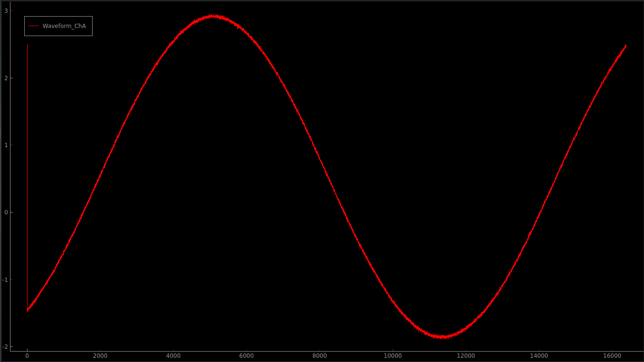Click the 1 tick label on y-axis
This screenshot has height=362, width=644.
[6, 145]
